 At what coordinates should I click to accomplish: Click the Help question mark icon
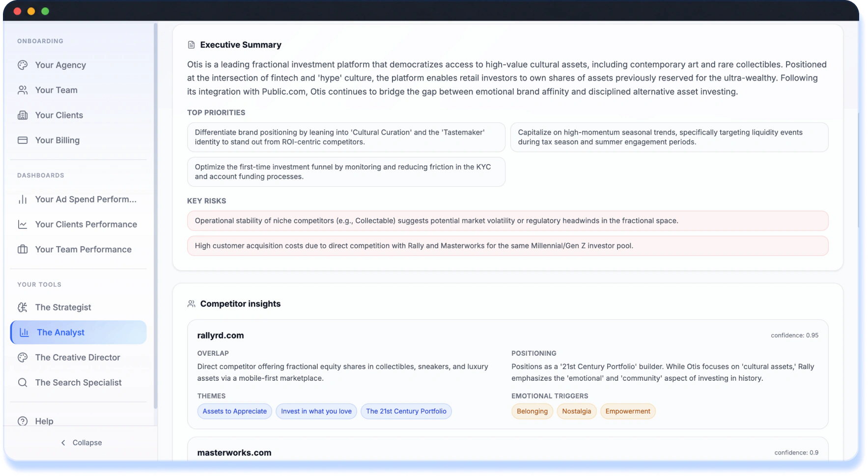click(23, 421)
